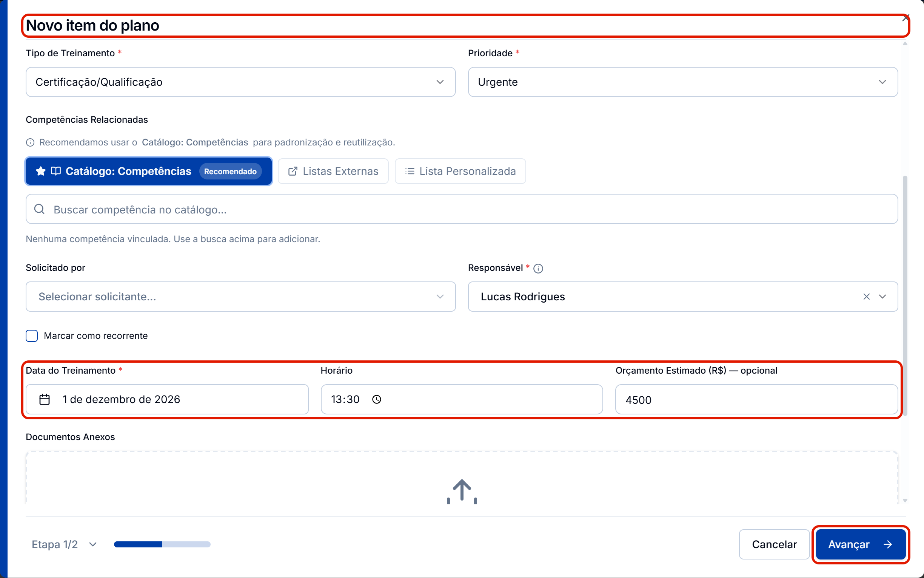Switch to the Listas Externas tab
The height and width of the screenshot is (578, 924).
click(333, 171)
